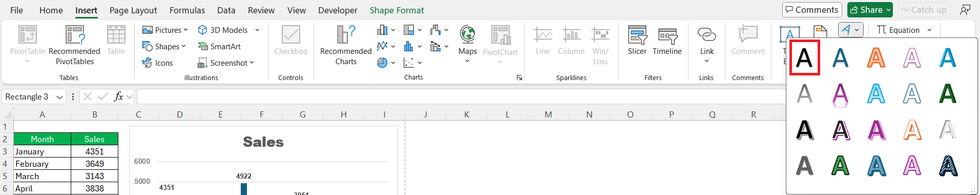Screen dimensions: 980x195
Task: Open the Shape Format tab
Action: tap(397, 10)
